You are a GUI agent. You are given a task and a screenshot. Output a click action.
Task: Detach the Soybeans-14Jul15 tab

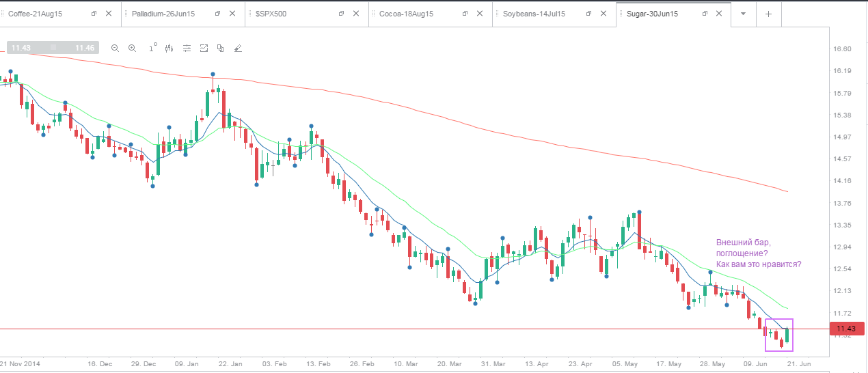coord(588,13)
